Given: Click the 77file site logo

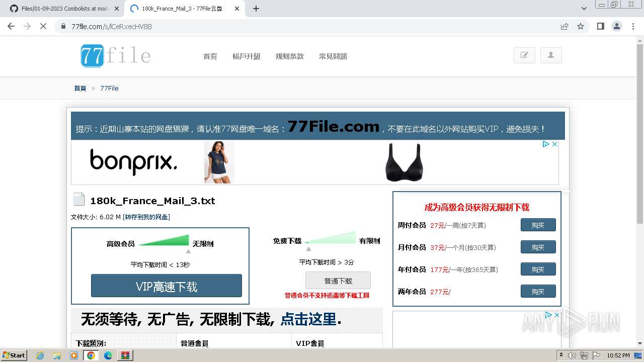Looking at the screenshot, I should [x=116, y=56].
